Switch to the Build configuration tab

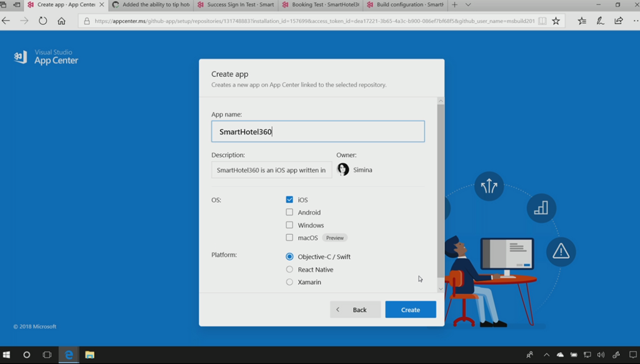point(405,5)
